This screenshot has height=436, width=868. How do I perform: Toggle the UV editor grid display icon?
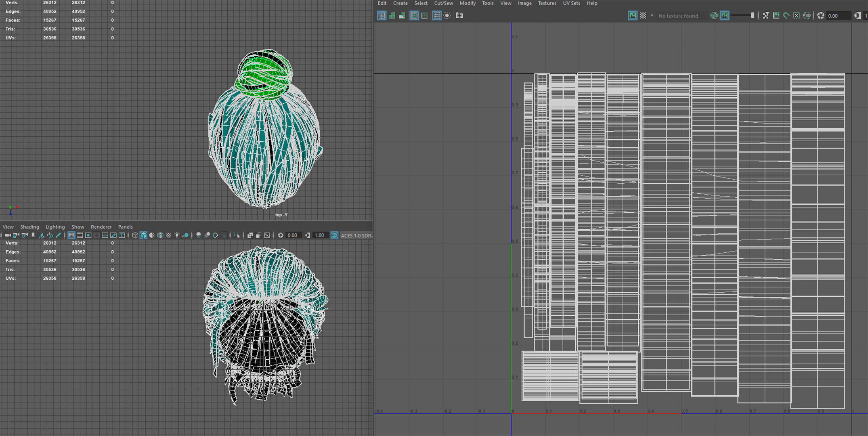(436, 15)
